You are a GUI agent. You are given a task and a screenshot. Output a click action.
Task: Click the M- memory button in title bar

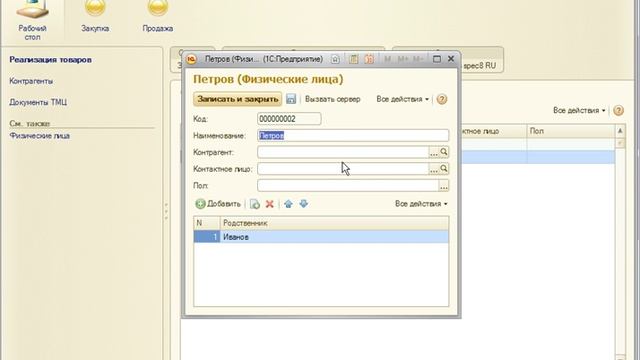pos(418,59)
